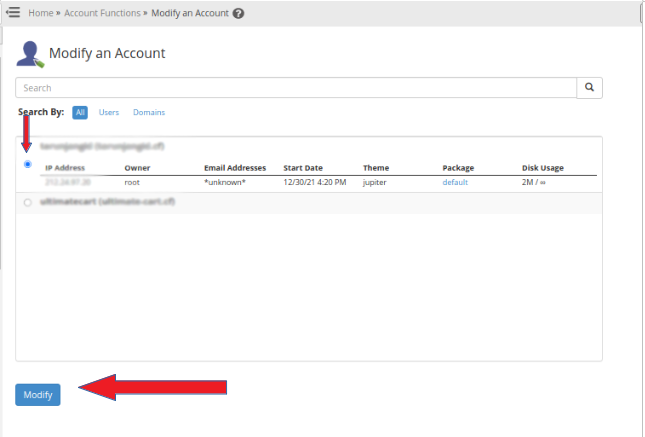Click the *unknown* email value
Image resolution: width=645 pixels, height=437 pixels.
click(225, 182)
